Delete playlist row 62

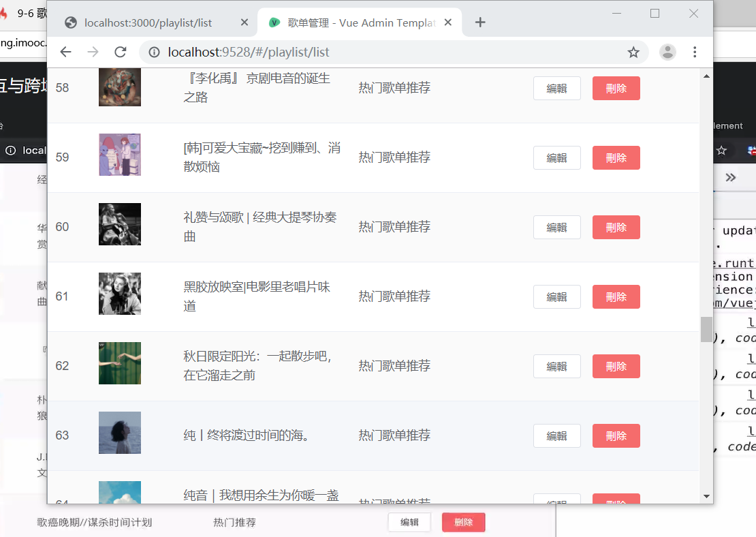tap(616, 366)
